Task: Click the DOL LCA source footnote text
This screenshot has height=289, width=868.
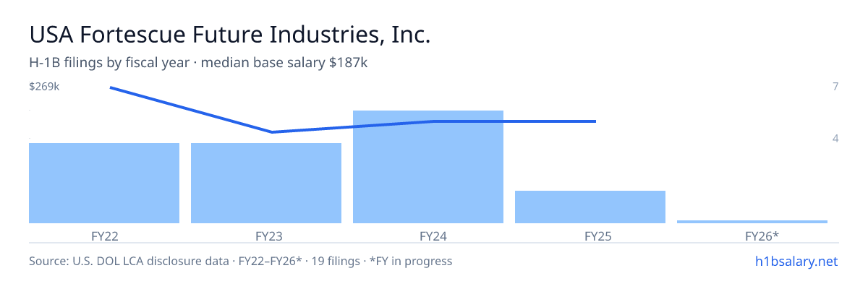Action: click(240, 261)
